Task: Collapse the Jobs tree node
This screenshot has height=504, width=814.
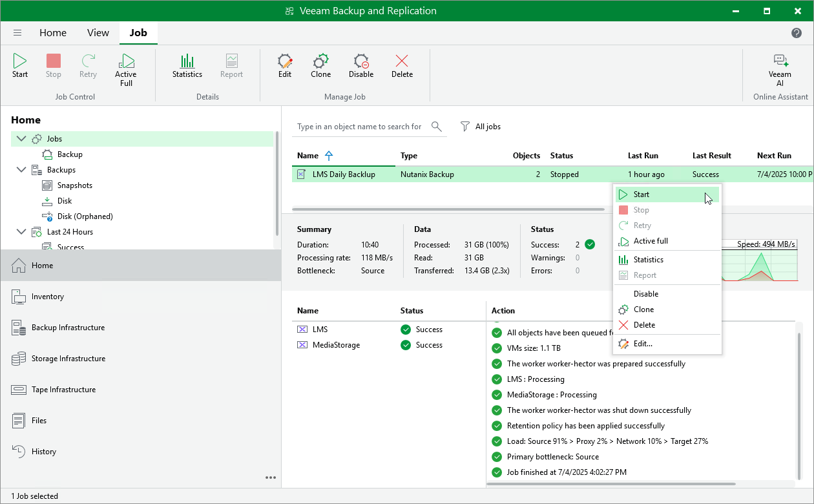Action: pyautogui.click(x=21, y=139)
